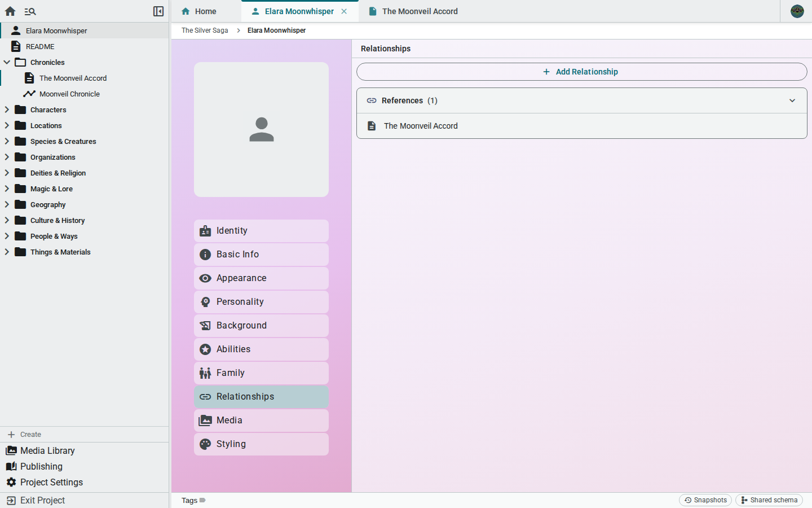Go to project home via house icon
This screenshot has height=508, width=812.
pos(10,11)
